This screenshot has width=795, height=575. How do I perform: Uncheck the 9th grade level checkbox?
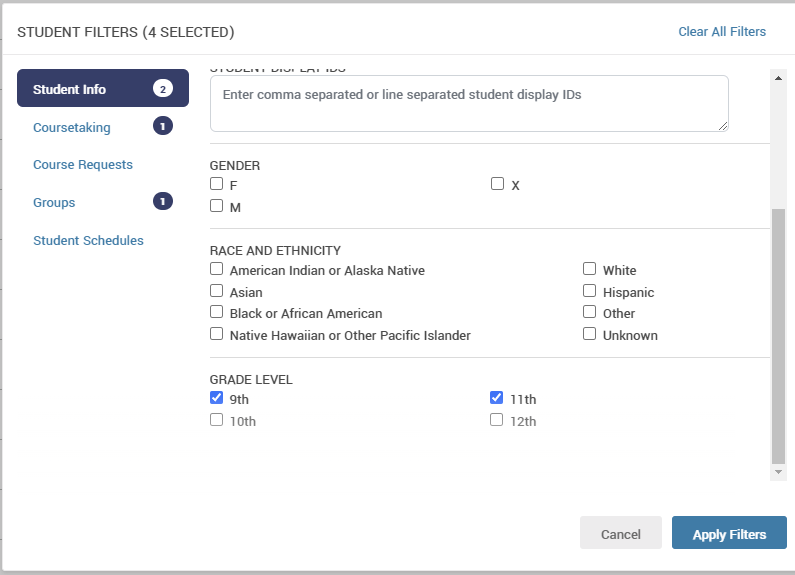point(217,398)
